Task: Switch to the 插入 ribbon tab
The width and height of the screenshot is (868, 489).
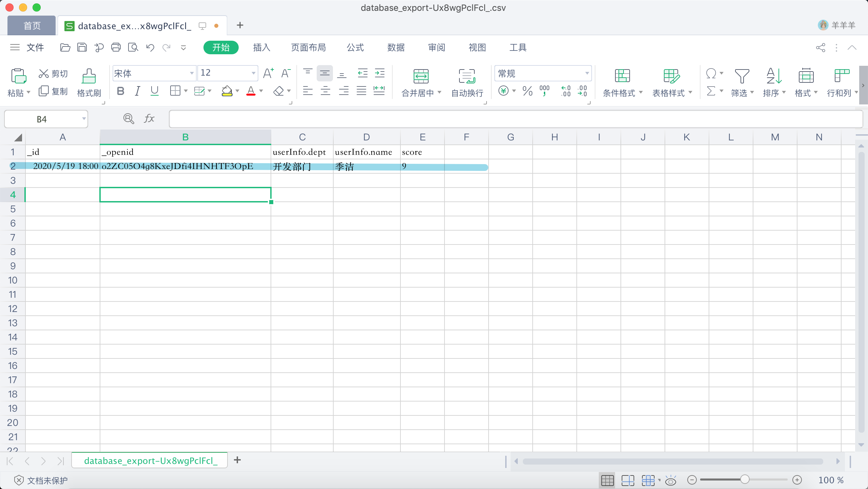Action: pos(261,47)
